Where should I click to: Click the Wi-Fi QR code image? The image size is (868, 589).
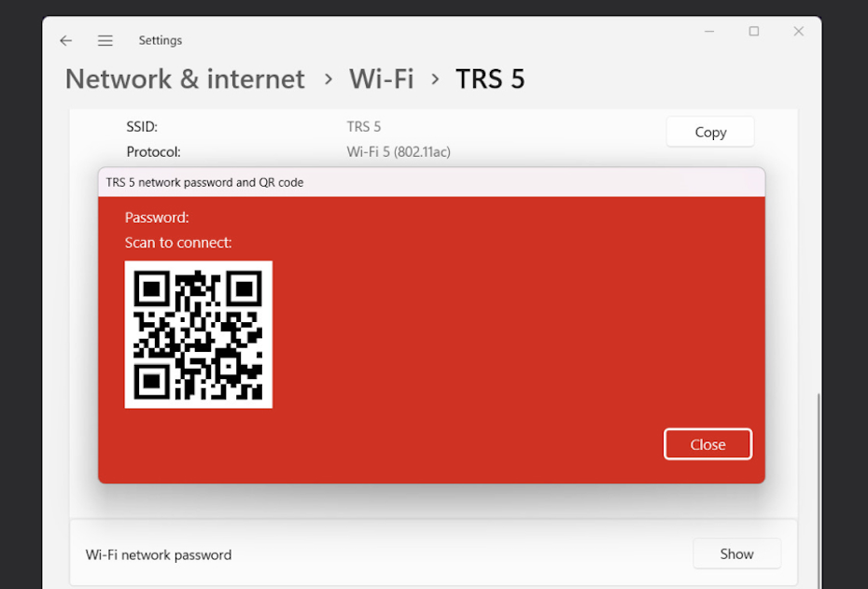click(x=198, y=334)
